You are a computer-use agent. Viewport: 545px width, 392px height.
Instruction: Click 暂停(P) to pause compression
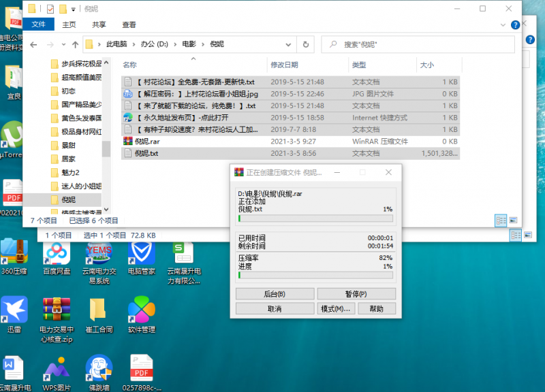(x=356, y=294)
